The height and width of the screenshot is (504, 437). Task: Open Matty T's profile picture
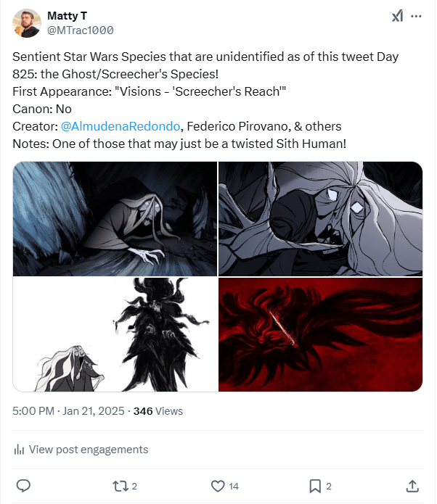[27, 23]
